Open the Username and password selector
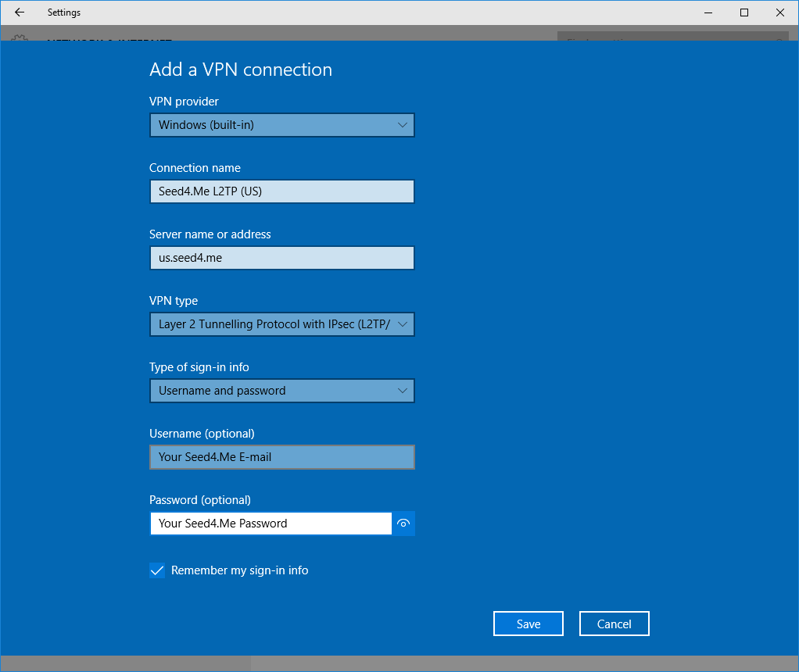The height and width of the screenshot is (672, 799). [281, 391]
